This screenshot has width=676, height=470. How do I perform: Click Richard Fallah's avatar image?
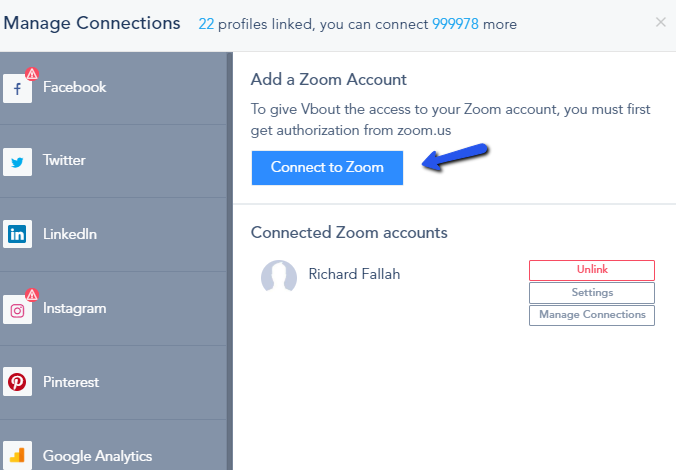(x=279, y=276)
